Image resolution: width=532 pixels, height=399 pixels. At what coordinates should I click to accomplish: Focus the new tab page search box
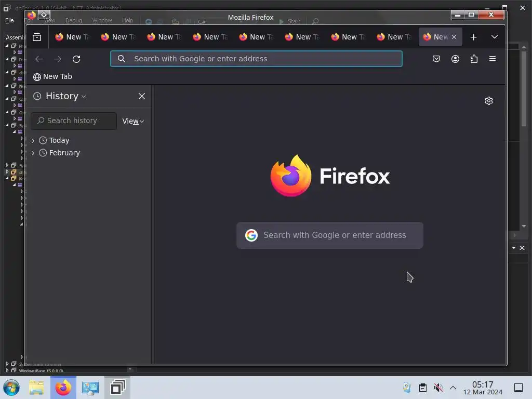330,235
